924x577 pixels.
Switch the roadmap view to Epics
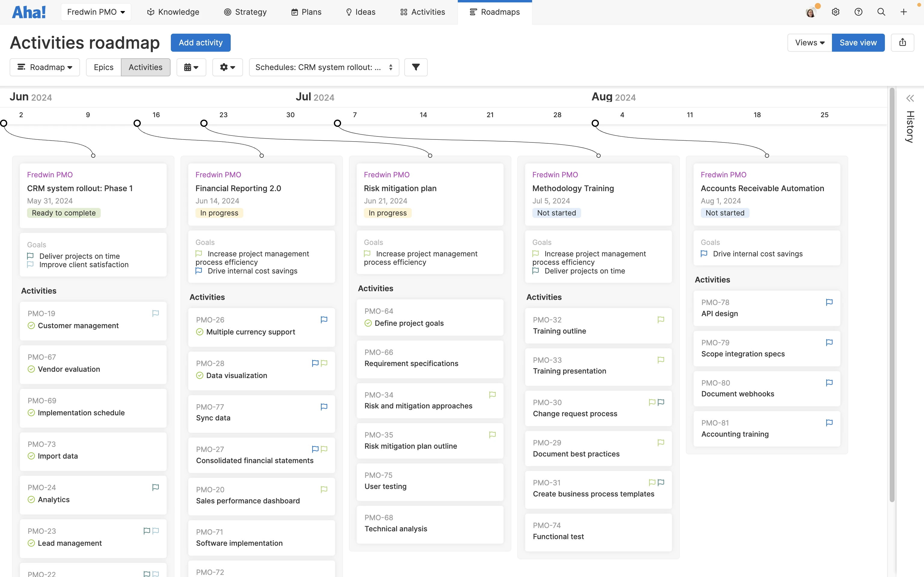[103, 67]
